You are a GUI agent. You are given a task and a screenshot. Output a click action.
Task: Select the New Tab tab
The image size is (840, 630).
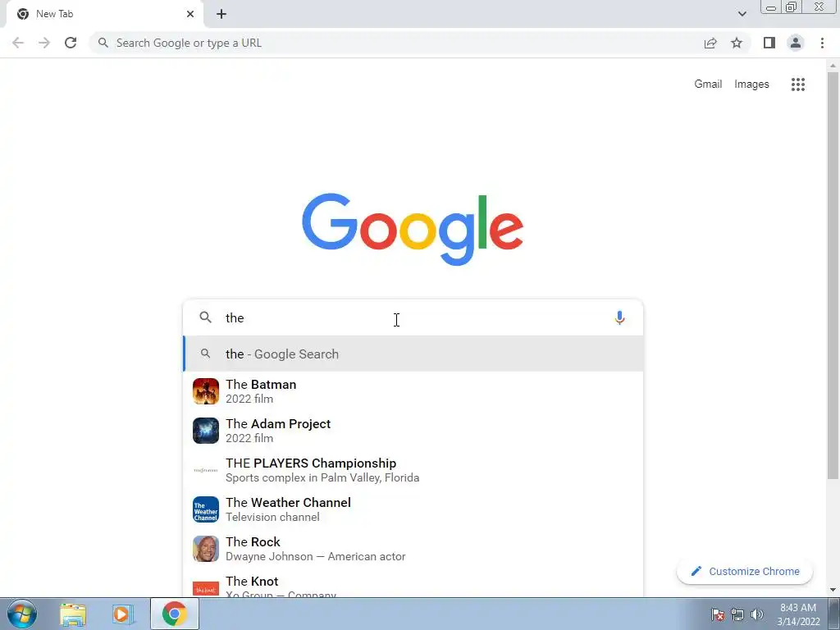(104, 14)
